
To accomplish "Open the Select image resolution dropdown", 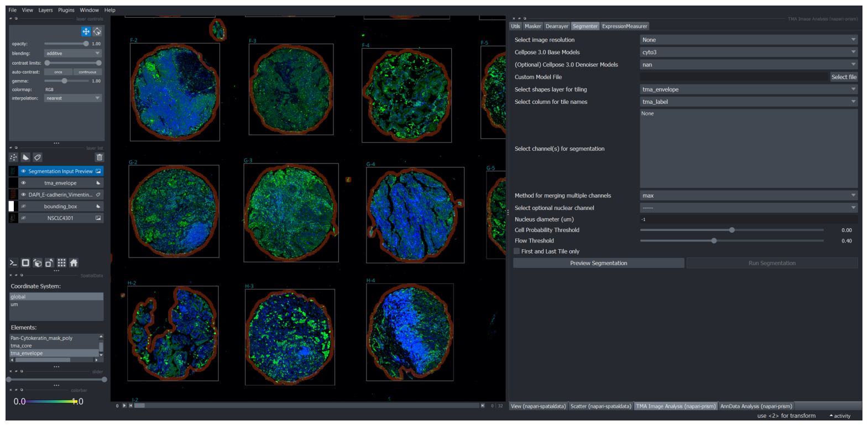I will (749, 40).
